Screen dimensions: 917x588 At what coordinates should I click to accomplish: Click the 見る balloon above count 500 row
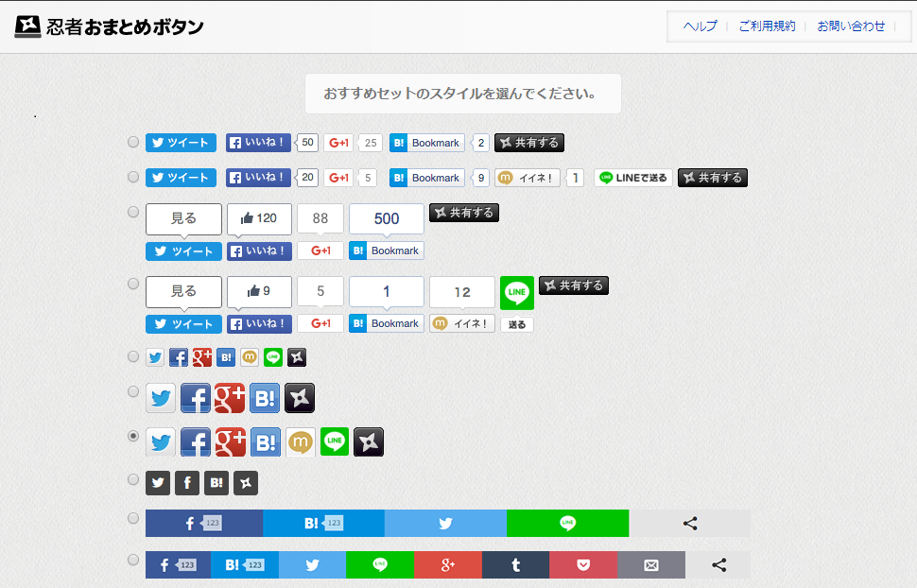pyautogui.click(x=183, y=219)
